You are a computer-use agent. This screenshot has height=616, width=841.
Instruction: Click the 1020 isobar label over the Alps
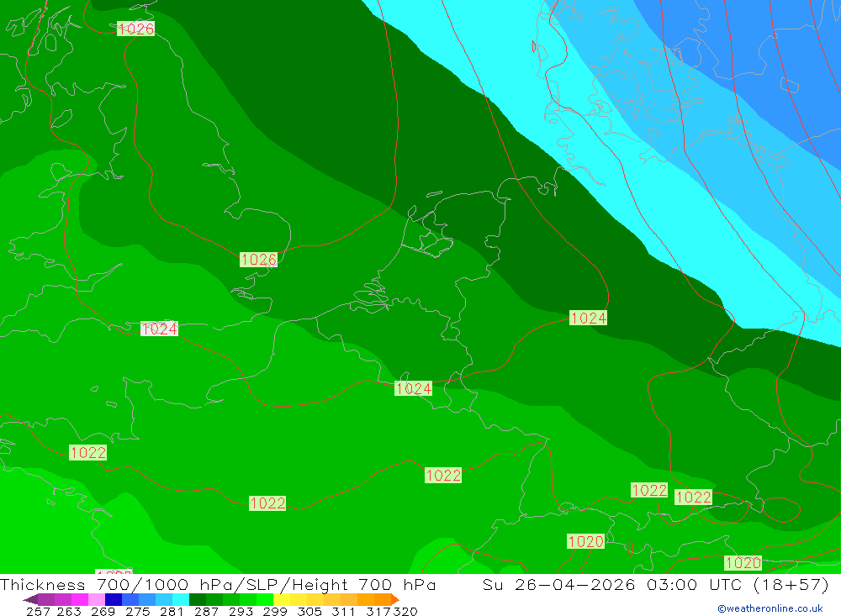point(585,541)
